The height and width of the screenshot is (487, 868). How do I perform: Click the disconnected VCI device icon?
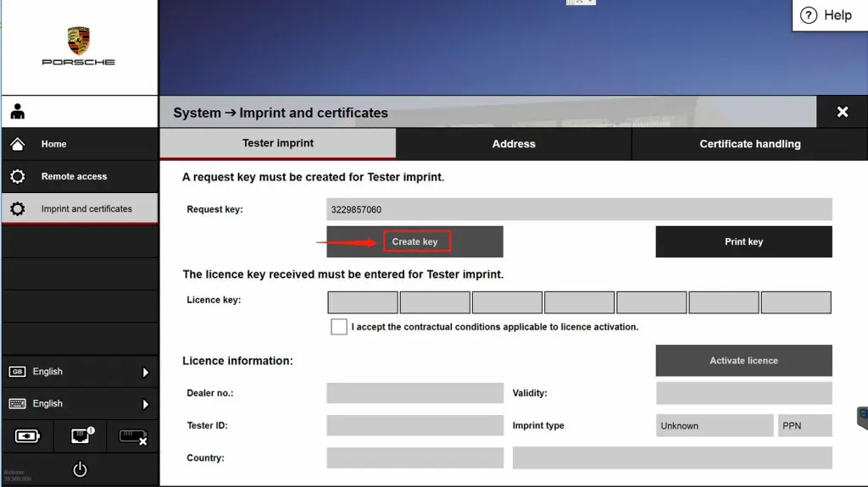click(132, 436)
